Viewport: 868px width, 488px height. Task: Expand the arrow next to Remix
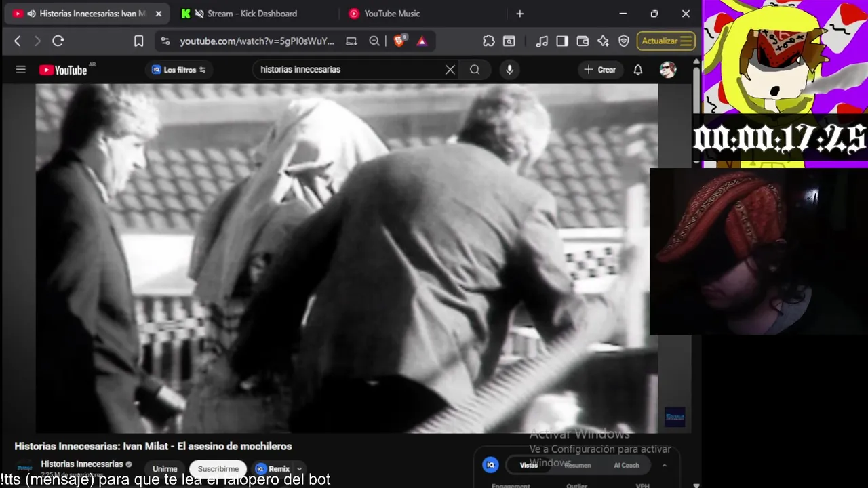299,469
